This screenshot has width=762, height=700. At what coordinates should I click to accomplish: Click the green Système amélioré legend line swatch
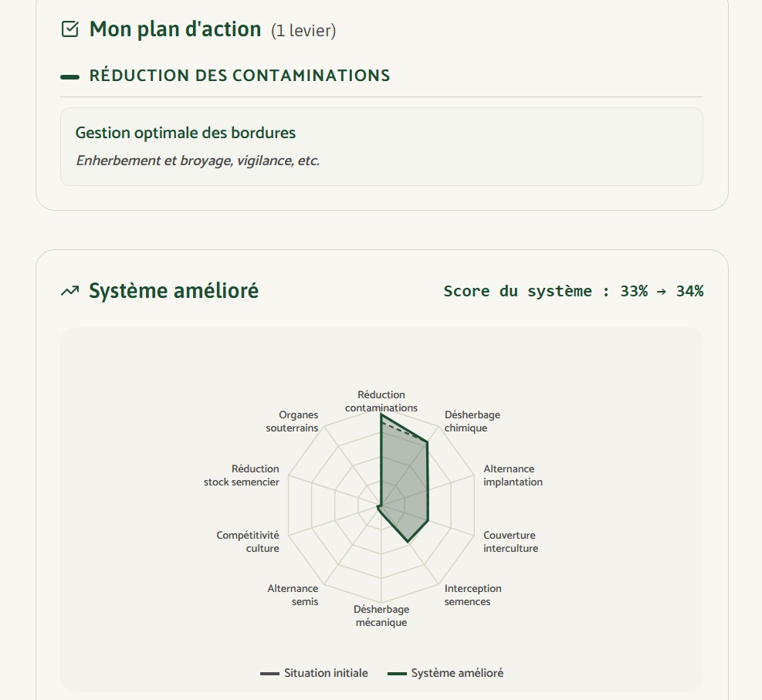(397, 673)
